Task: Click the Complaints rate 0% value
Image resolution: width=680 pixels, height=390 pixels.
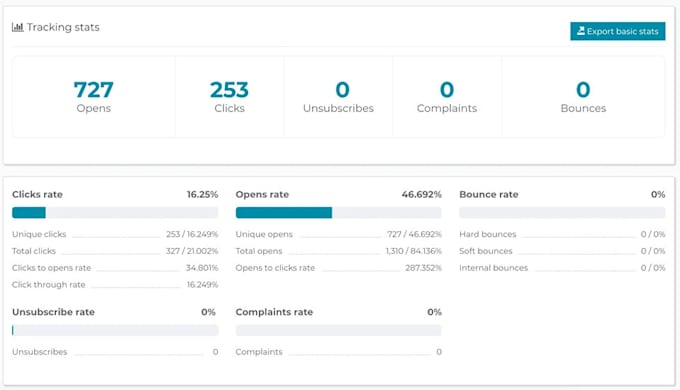Action: 434,312
